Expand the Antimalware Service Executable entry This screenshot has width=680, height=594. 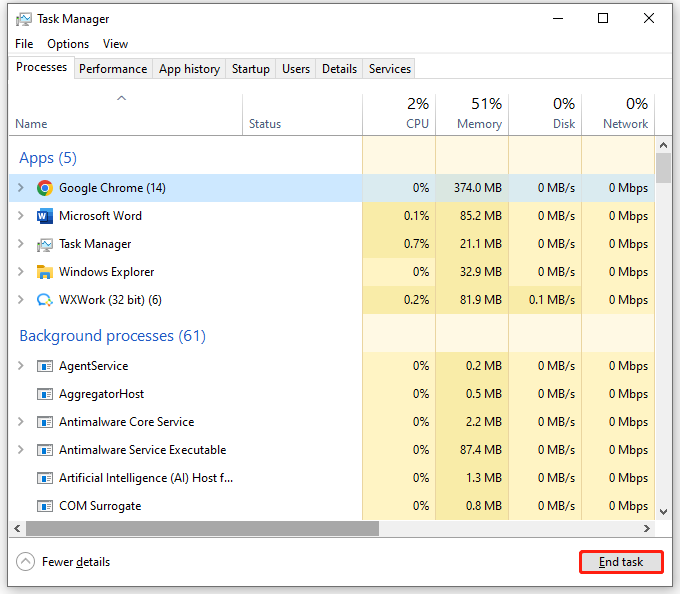click(x=20, y=450)
